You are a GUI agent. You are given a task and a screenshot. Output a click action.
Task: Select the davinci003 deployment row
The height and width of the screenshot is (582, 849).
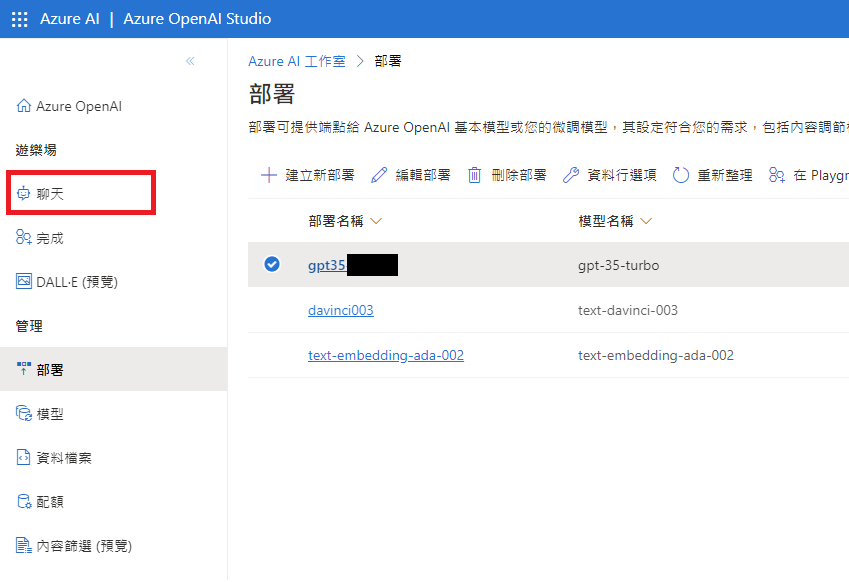[x=271, y=310]
